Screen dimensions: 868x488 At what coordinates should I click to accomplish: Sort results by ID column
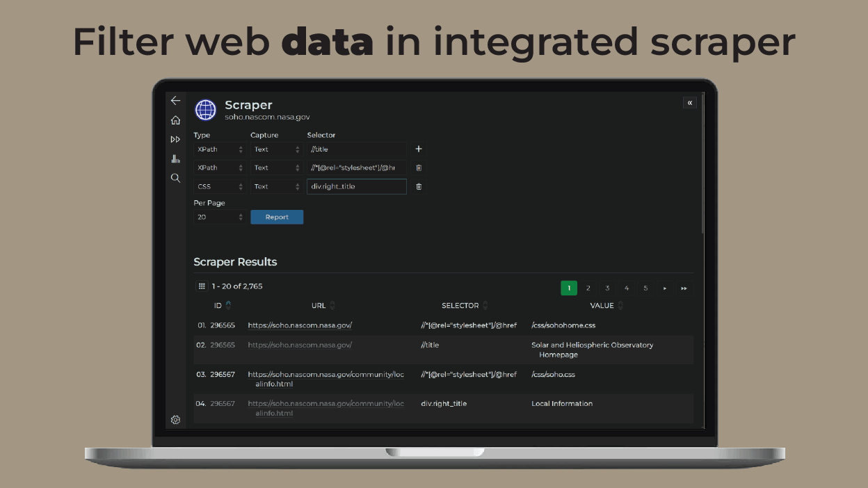pyautogui.click(x=223, y=305)
